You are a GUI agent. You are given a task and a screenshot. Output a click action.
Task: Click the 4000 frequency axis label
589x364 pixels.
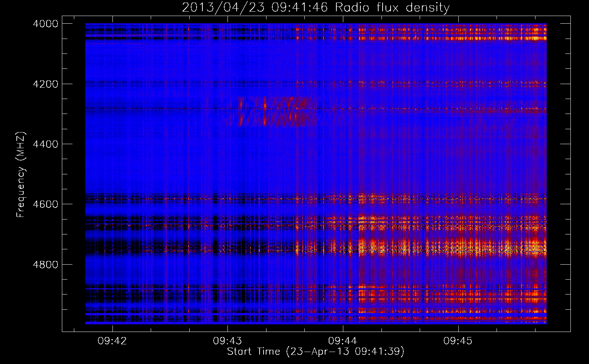coord(46,24)
